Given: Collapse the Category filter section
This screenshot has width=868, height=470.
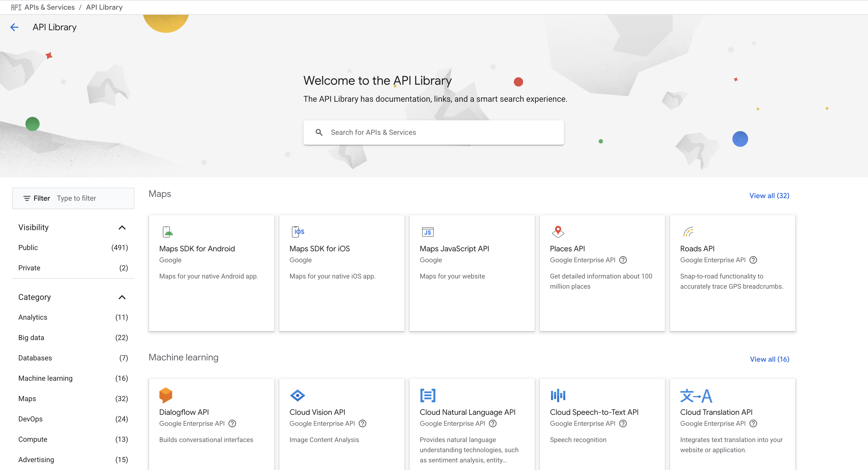Looking at the screenshot, I should pos(122,297).
